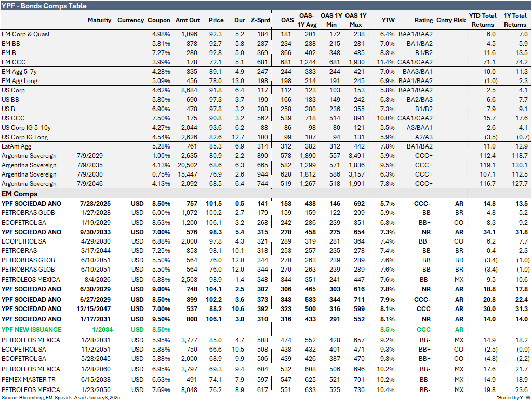Select the OAS column header

tap(287, 20)
